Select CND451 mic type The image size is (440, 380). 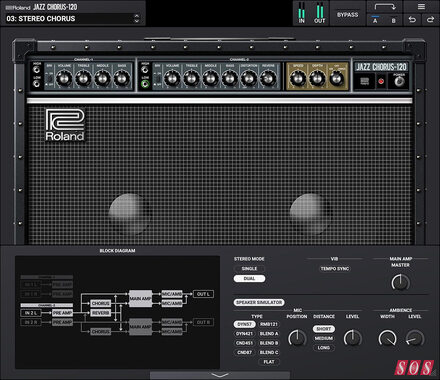[244, 343]
